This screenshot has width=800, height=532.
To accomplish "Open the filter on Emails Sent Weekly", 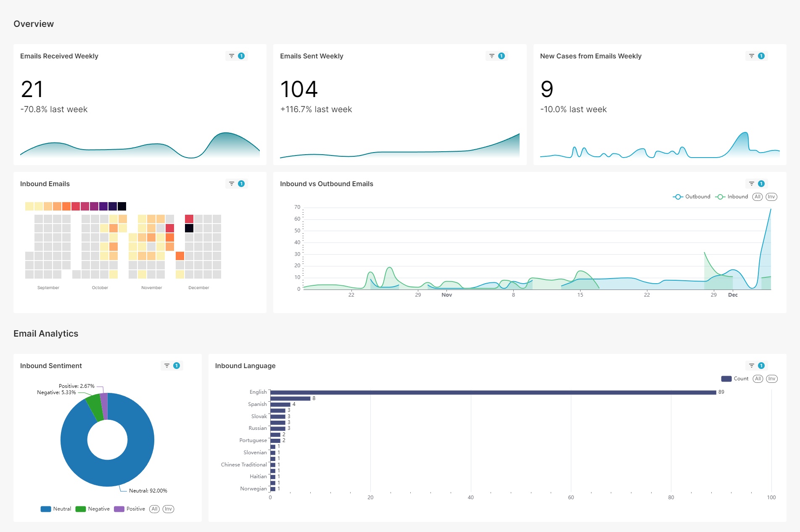I will tap(491, 55).
